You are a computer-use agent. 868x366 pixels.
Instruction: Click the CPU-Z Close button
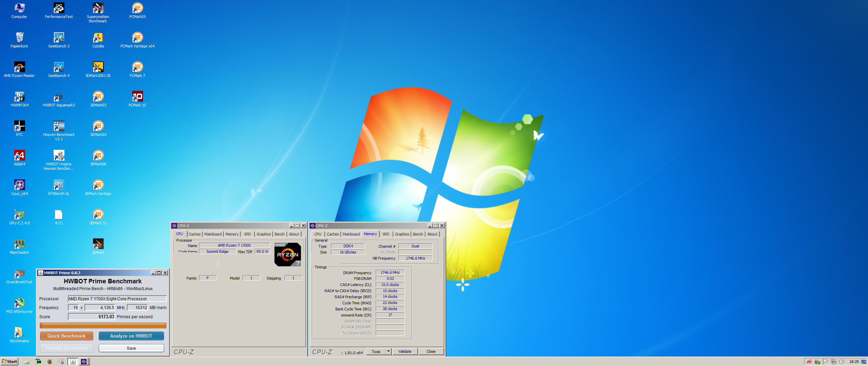click(431, 351)
